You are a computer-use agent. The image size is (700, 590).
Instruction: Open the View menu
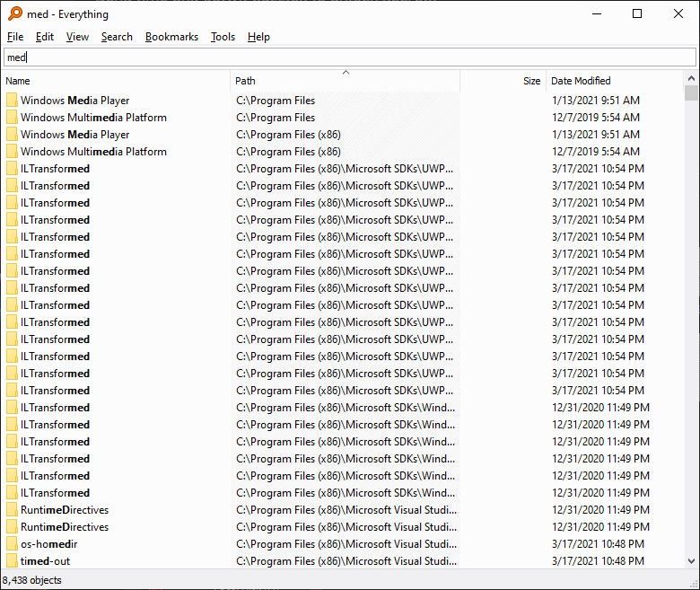(77, 37)
